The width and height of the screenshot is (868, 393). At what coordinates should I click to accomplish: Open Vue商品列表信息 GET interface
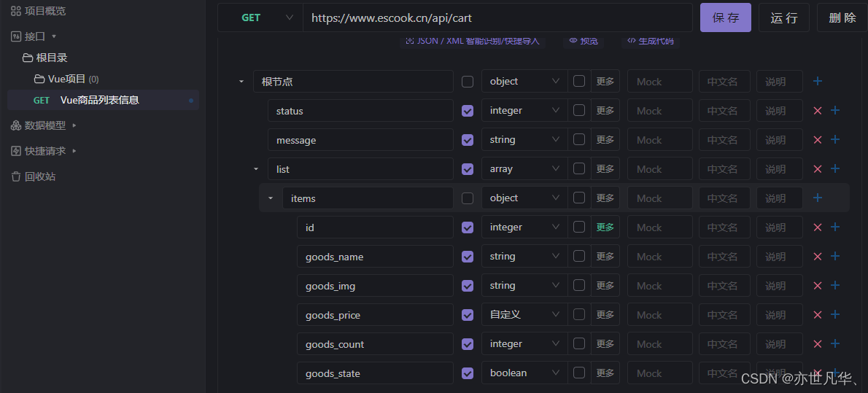click(x=99, y=100)
